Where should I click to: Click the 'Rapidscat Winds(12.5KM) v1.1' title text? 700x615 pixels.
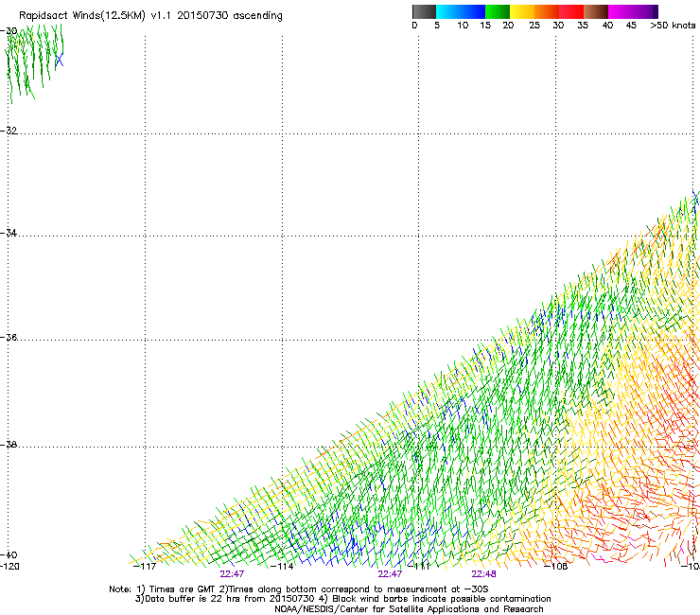[x=96, y=16]
